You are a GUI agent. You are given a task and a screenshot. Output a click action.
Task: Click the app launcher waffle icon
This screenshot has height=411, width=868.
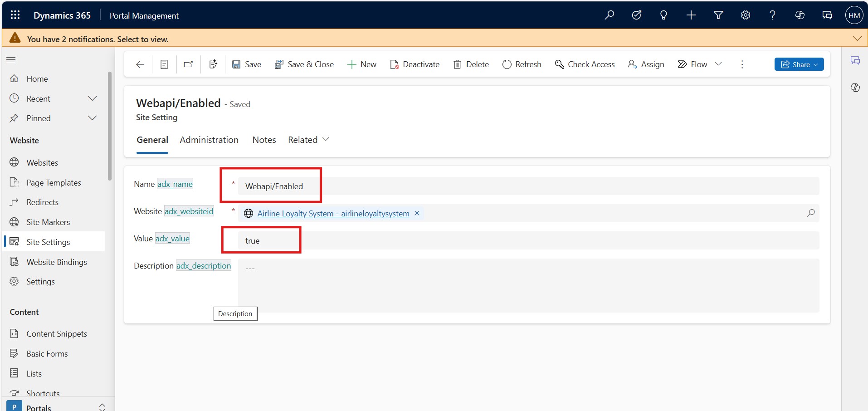point(15,15)
